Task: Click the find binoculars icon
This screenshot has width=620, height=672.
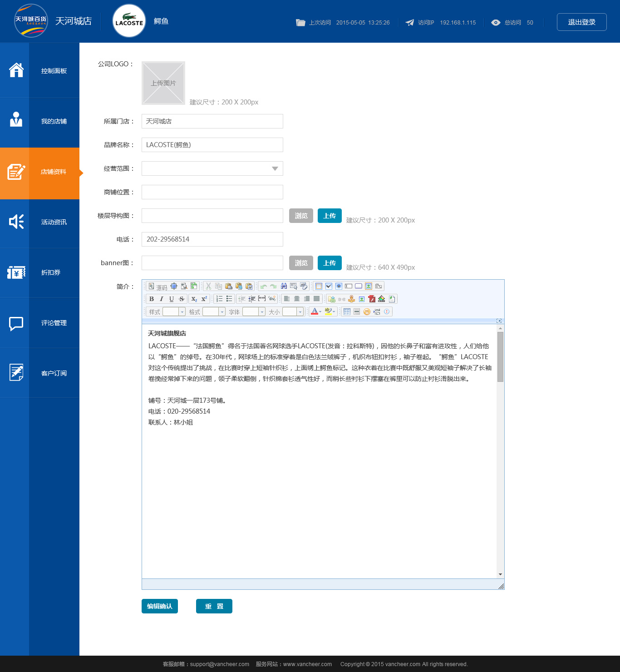Action: click(x=284, y=286)
